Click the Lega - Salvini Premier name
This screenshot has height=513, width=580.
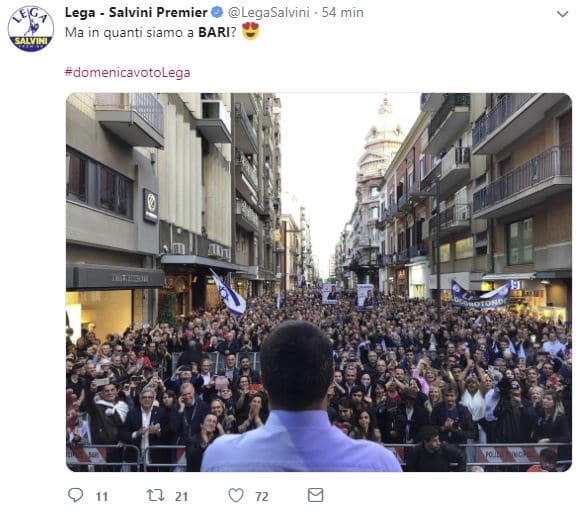click(136, 13)
